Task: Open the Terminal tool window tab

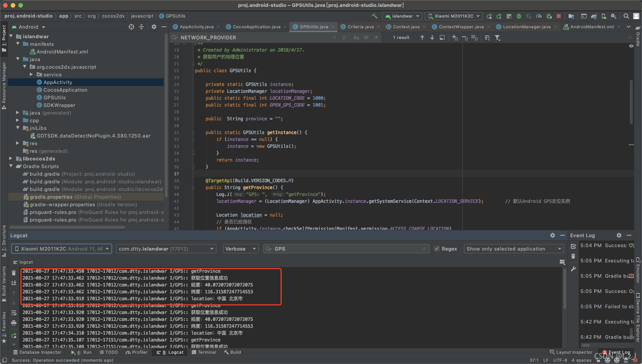Action: pos(204,352)
